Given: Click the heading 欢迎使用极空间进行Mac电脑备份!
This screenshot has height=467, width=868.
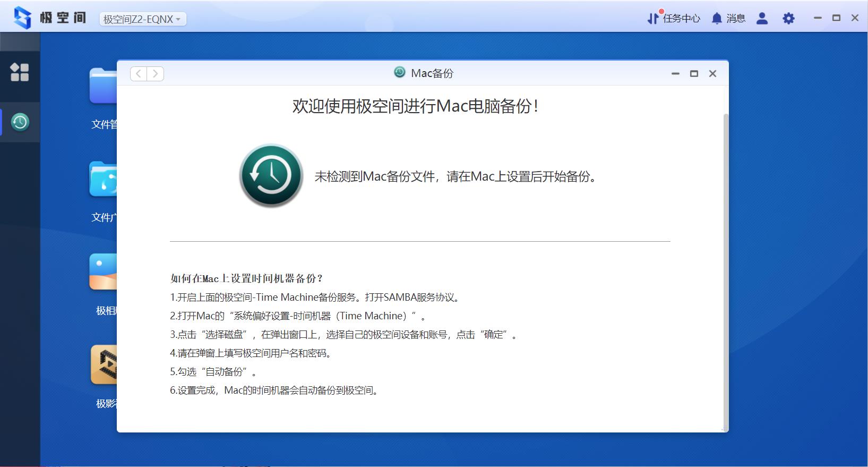Looking at the screenshot, I should [x=416, y=106].
